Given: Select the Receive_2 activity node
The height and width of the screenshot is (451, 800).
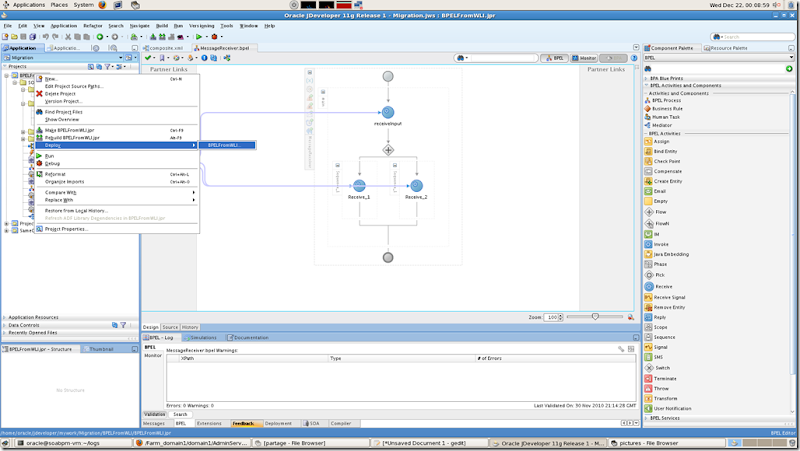Looking at the screenshot, I should pos(416,186).
